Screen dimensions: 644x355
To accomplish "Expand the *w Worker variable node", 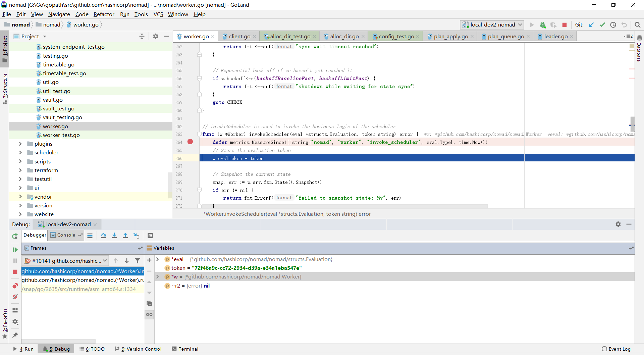I will click(x=158, y=277).
